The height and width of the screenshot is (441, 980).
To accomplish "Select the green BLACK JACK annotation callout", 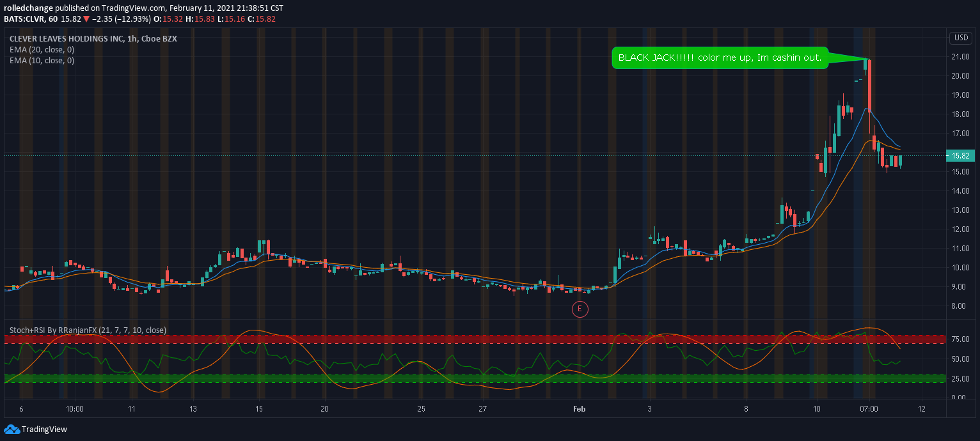I will tap(720, 58).
